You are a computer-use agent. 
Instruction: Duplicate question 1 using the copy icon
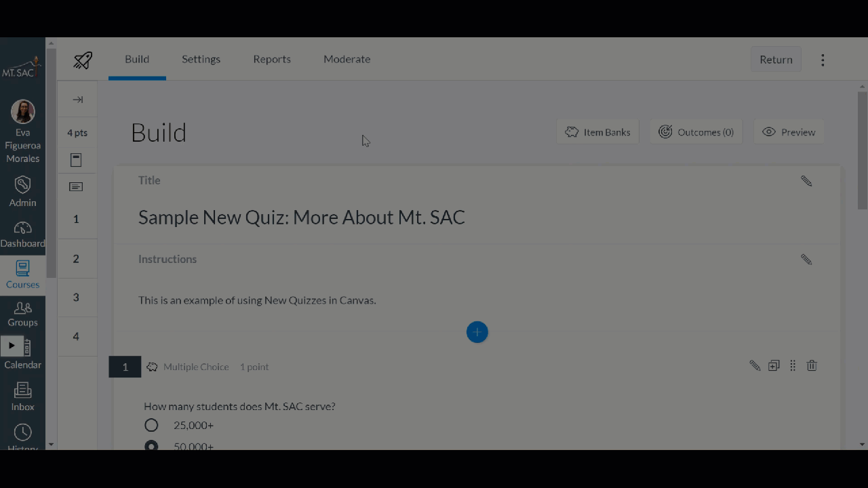[774, 365]
